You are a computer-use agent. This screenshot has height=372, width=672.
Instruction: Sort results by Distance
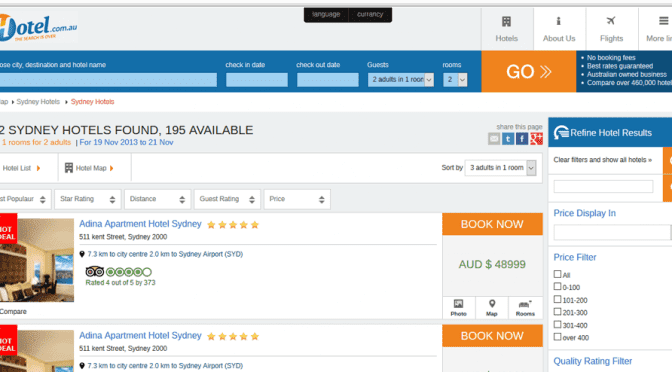[157, 199]
